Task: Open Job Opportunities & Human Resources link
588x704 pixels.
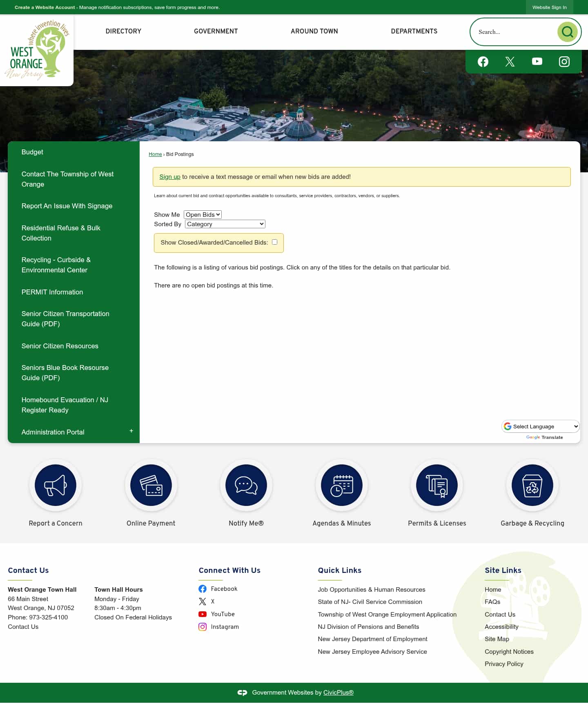Action: pyautogui.click(x=372, y=590)
